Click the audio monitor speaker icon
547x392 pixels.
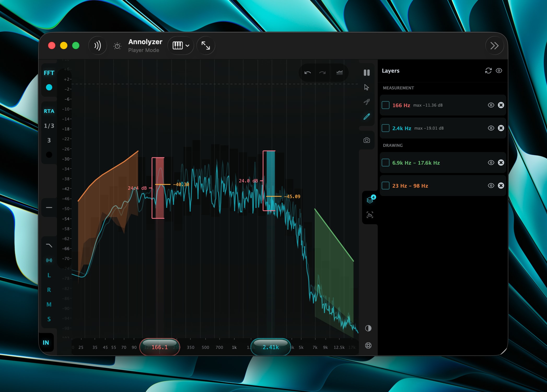(97, 46)
